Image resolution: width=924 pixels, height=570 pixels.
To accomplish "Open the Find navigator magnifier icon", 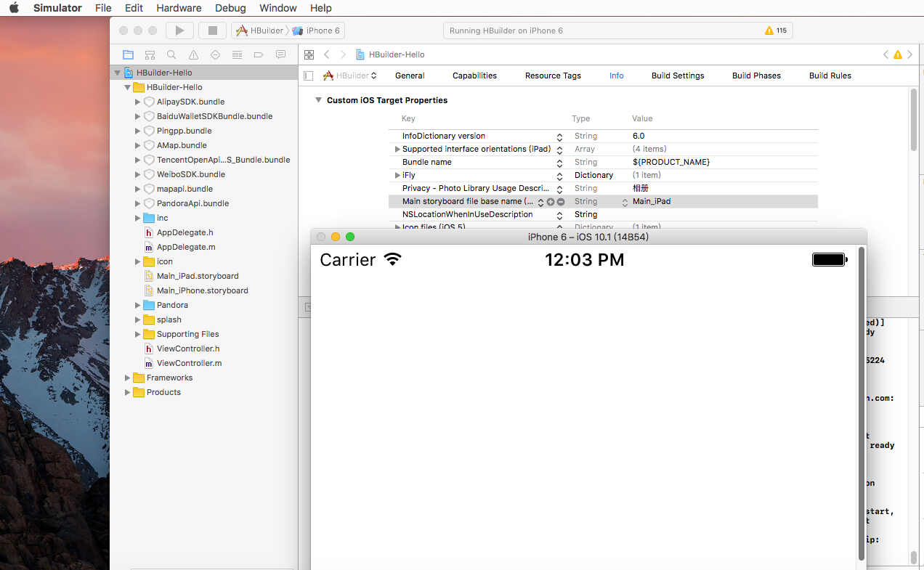I will (171, 54).
